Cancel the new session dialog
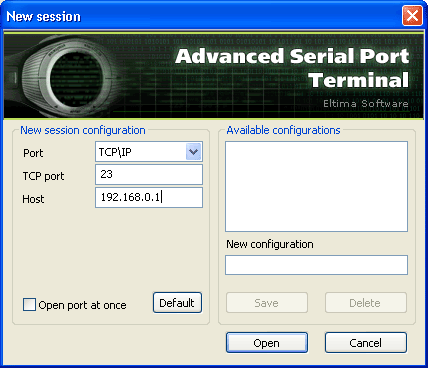Image resolution: width=428 pixels, height=368 pixels. point(366,343)
